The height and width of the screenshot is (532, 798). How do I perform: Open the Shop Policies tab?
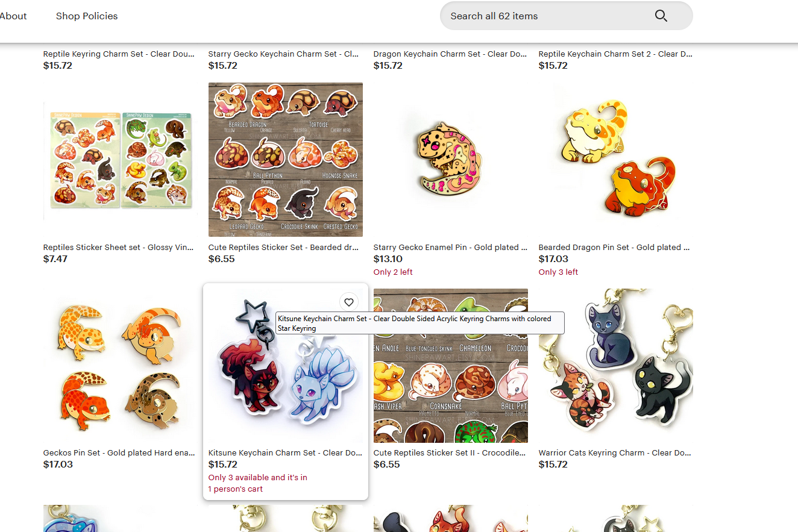(87, 16)
